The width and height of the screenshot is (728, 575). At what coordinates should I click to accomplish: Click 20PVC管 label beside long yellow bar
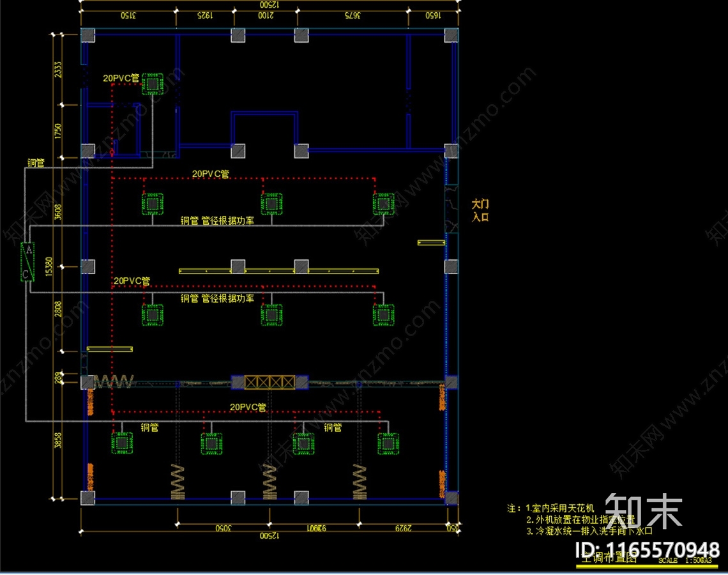click(132, 281)
